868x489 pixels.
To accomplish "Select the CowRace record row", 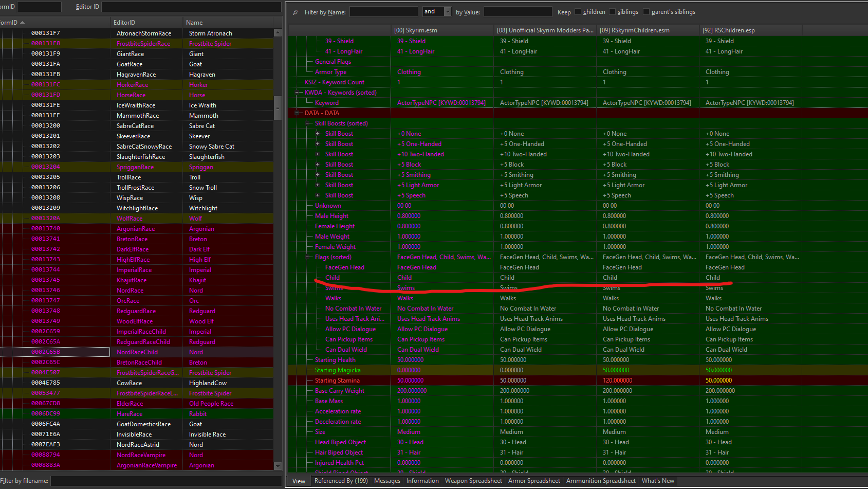I will pos(137,383).
